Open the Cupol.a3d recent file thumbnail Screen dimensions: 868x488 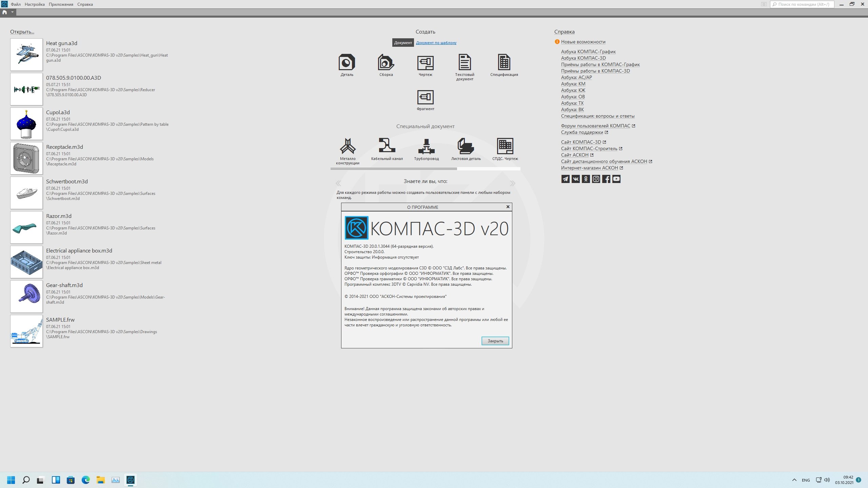click(x=26, y=124)
